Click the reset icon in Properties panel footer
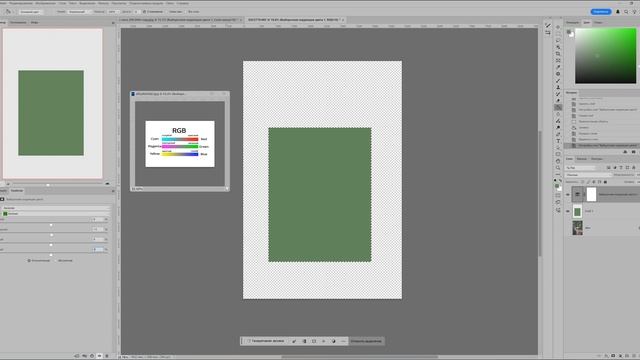Viewport: 640px width, 360px height. point(92,356)
